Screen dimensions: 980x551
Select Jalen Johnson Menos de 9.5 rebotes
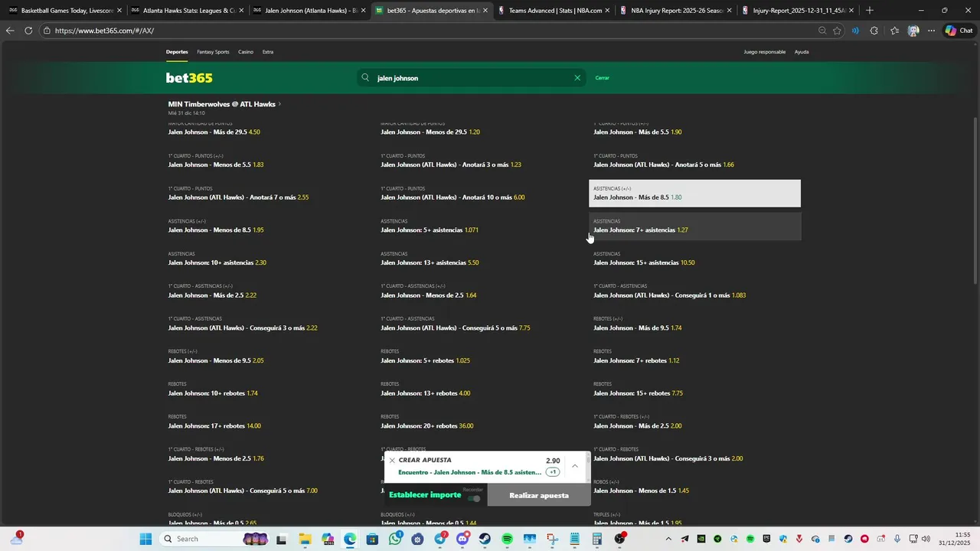tap(269, 357)
